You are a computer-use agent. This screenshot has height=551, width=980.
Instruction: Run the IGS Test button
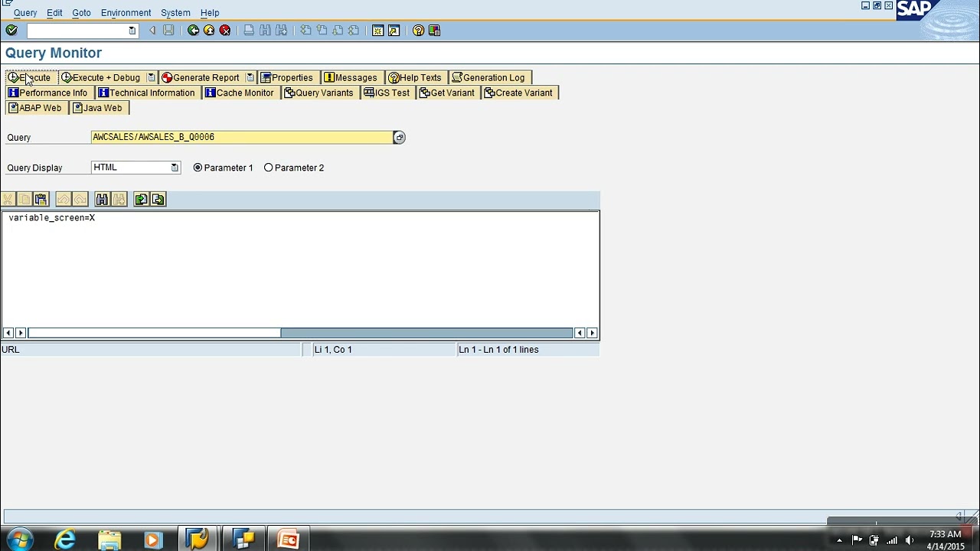387,93
